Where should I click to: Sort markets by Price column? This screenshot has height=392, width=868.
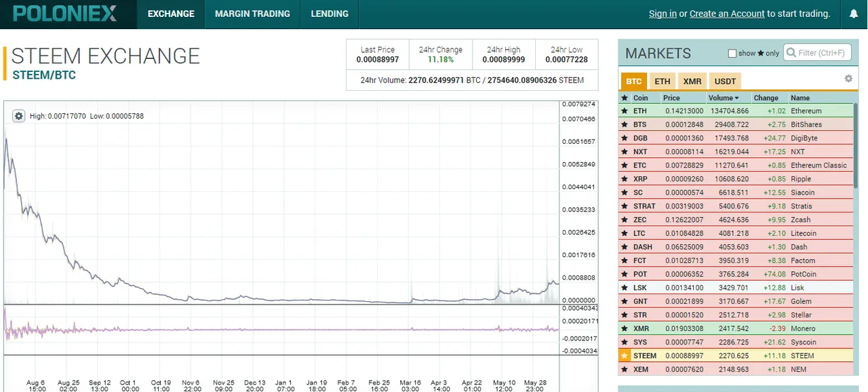point(671,98)
